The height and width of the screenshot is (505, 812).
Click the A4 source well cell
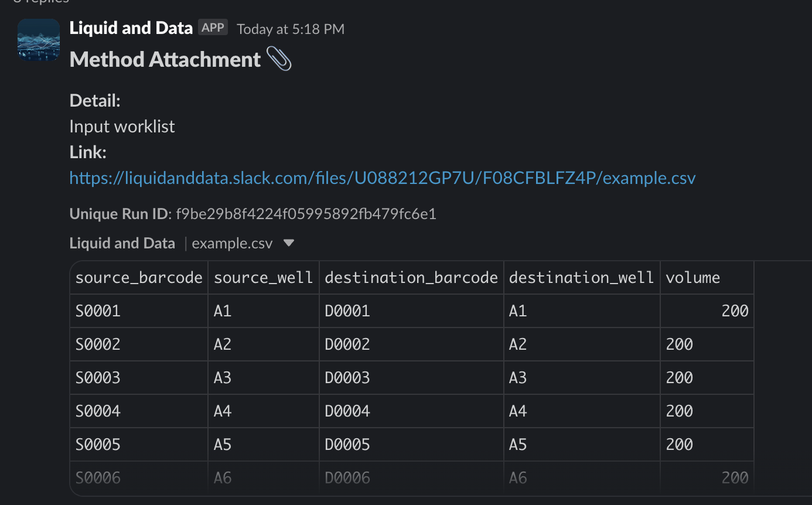click(264, 411)
